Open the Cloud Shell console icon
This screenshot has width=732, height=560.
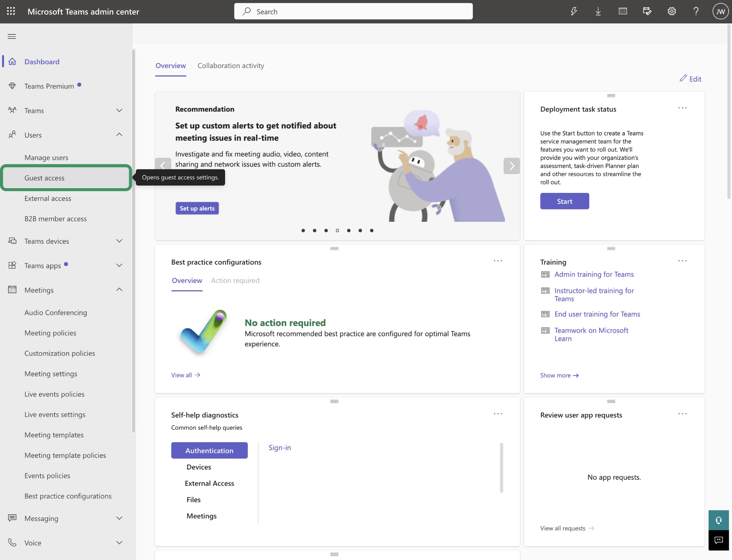623,11
